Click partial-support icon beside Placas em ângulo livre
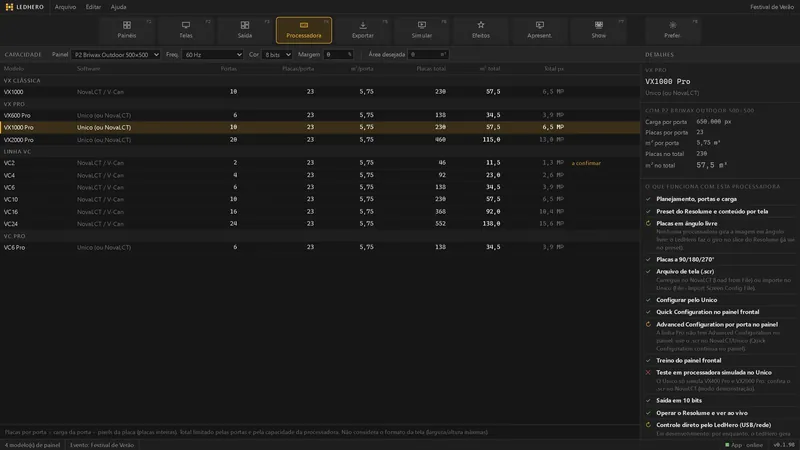 click(648, 223)
